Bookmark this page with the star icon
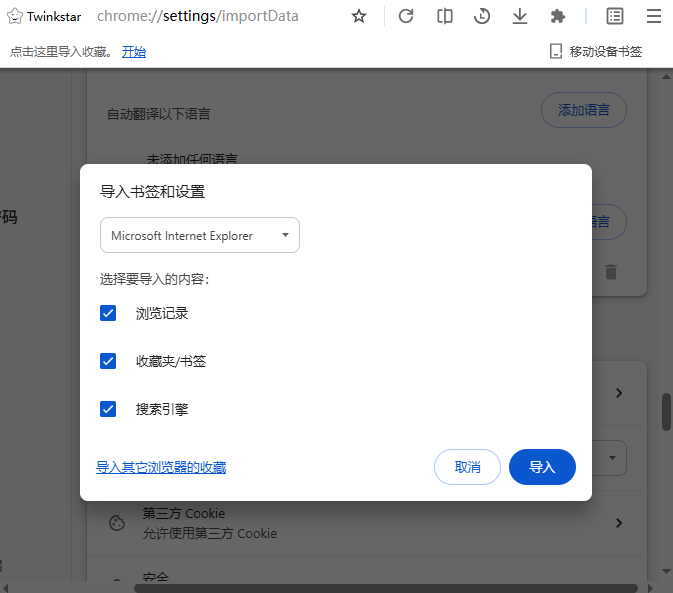Image resolution: width=673 pixels, height=593 pixels. (359, 17)
